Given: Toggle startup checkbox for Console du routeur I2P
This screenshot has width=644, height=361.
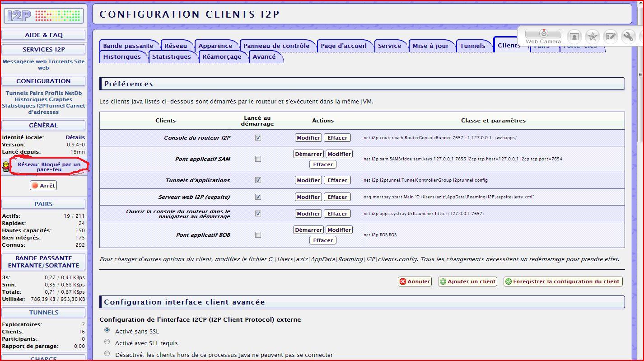Looking at the screenshot, I should tap(258, 138).
